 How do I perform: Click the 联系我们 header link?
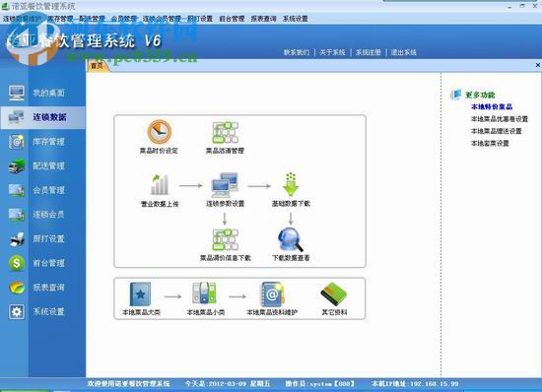pyautogui.click(x=297, y=52)
